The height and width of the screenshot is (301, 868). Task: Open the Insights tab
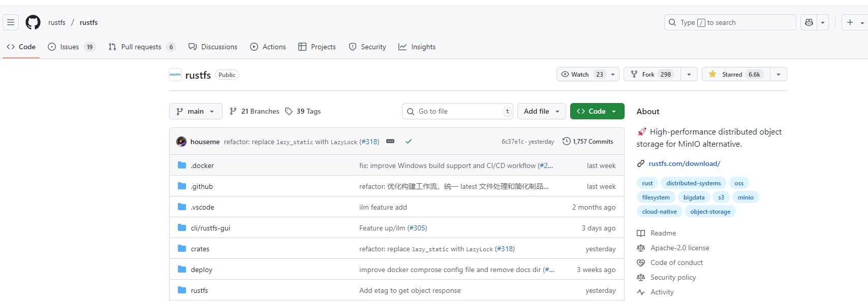coord(417,47)
